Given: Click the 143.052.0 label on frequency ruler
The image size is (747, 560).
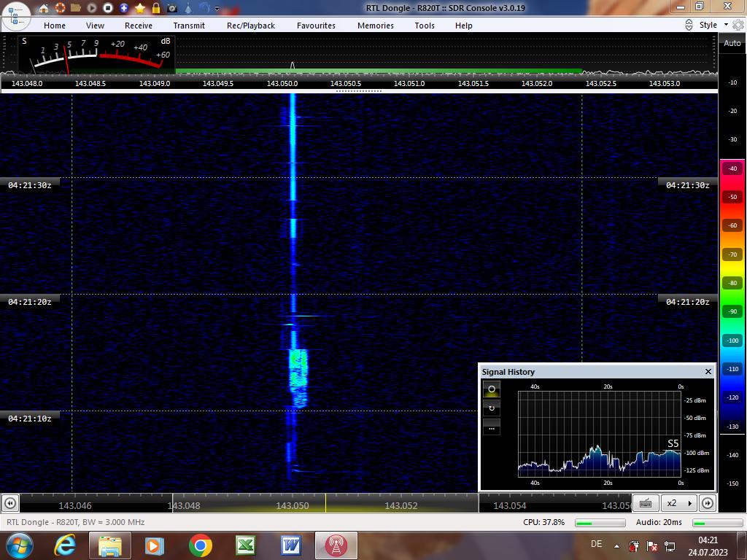Looking at the screenshot, I should pyautogui.click(x=537, y=83).
